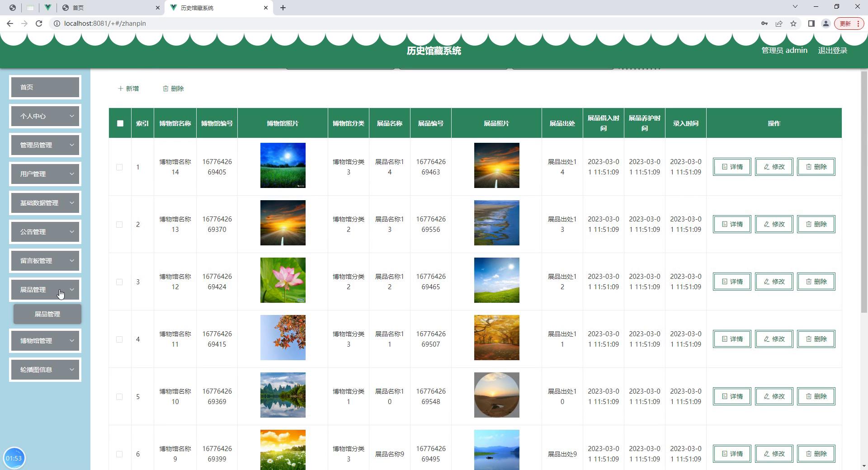Check the checkbox for row 6
This screenshot has width=868, height=470.
(119, 454)
